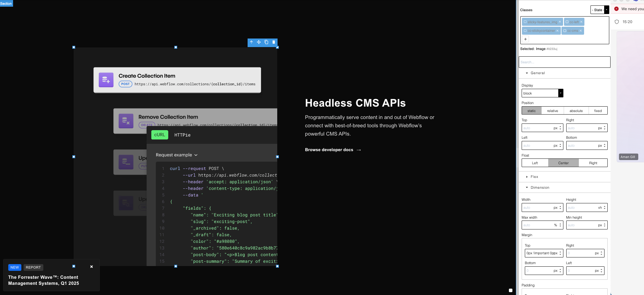The width and height of the screenshot is (644, 295).
Task: Click the Margin Top stepper arrows
Action: coord(560,253)
